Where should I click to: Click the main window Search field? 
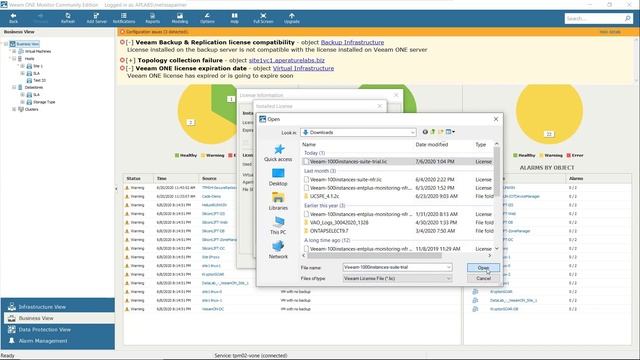click(594, 18)
